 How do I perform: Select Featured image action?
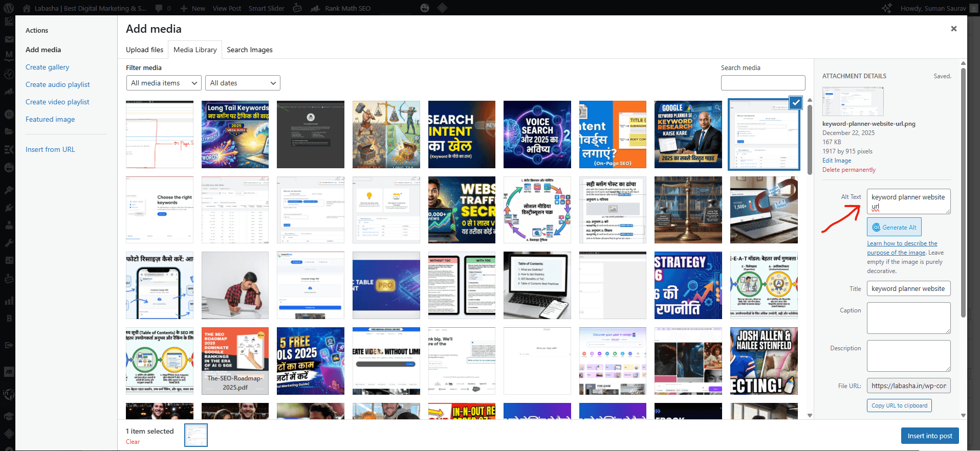point(50,119)
